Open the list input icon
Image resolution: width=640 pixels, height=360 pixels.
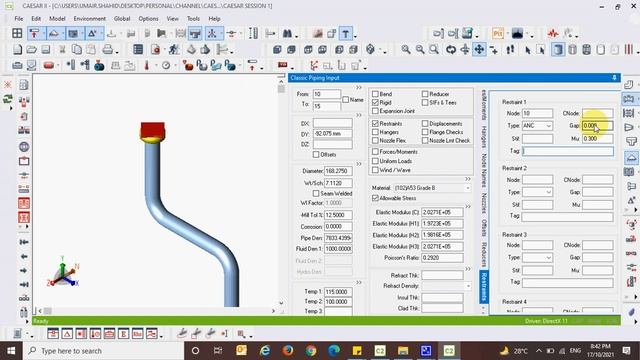[138, 50]
